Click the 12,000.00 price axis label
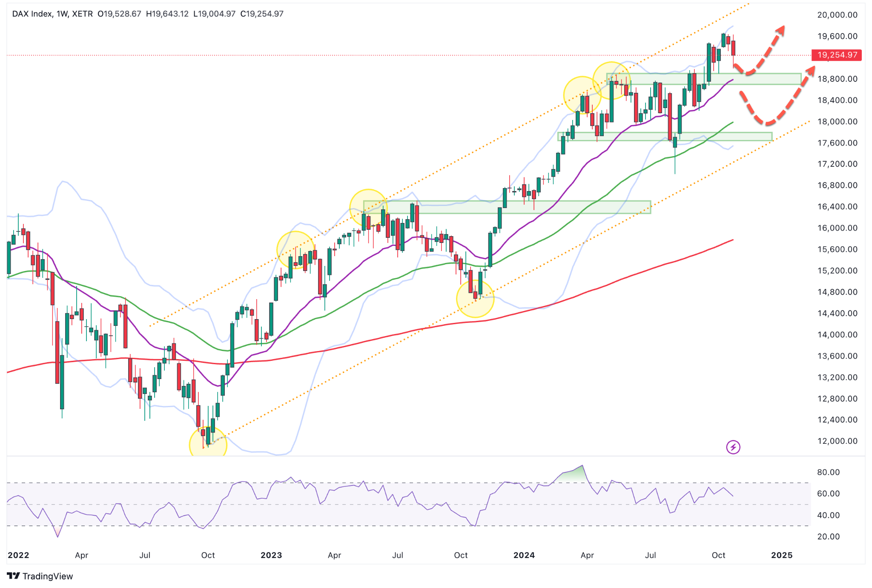Screen dimensions: 872x588 [x=837, y=441]
